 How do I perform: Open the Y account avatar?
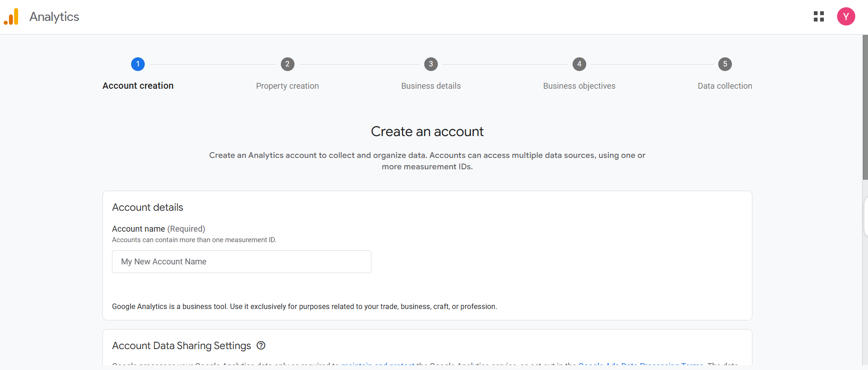(x=846, y=16)
